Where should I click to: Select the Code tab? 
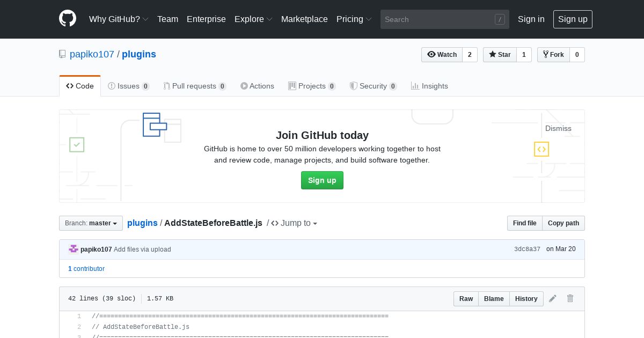click(80, 86)
